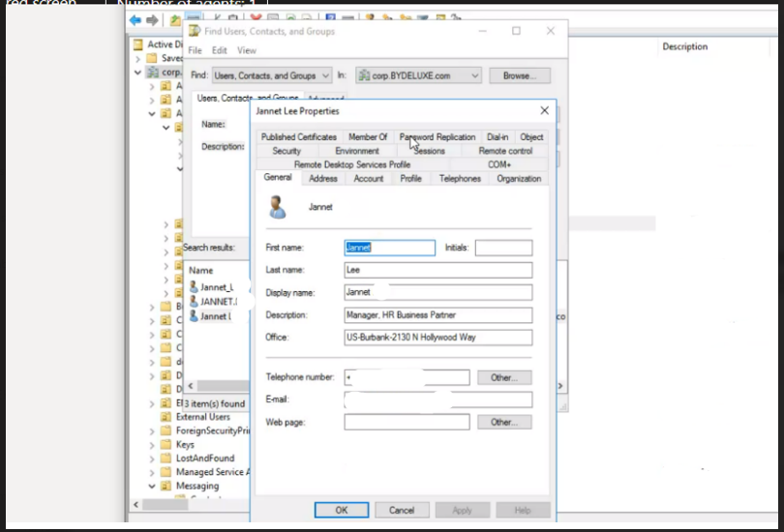The image size is (784, 532).
Task: Switch to the Account tab
Action: (x=369, y=178)
